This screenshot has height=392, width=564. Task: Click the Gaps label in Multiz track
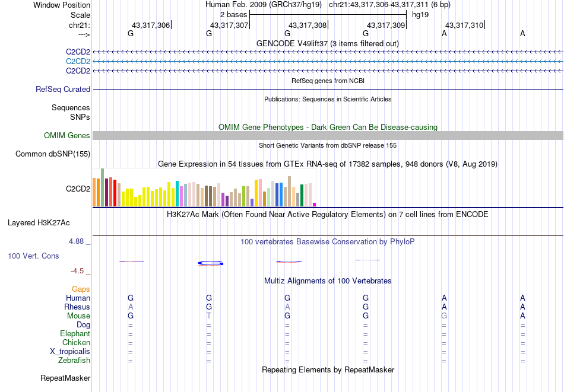pos(81,289)
